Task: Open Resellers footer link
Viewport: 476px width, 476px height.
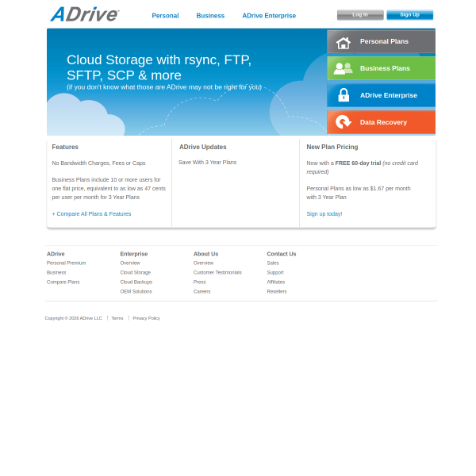Action: (x=277, y=291)
